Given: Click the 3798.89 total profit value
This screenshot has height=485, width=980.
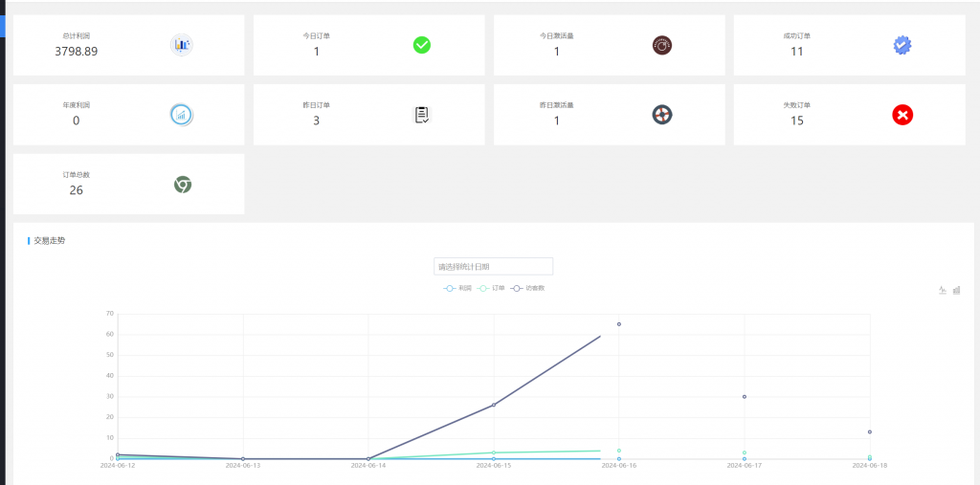Looking at the screenshot, I should [77, 52].
